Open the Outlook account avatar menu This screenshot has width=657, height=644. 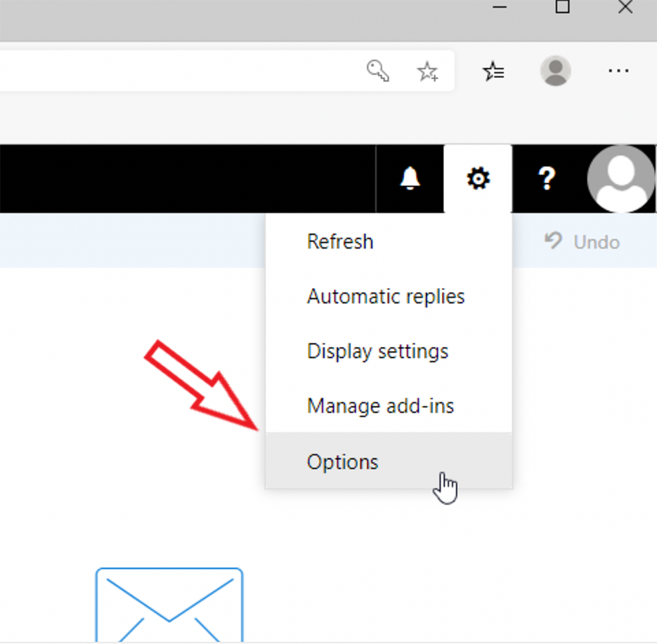(620, 179)
